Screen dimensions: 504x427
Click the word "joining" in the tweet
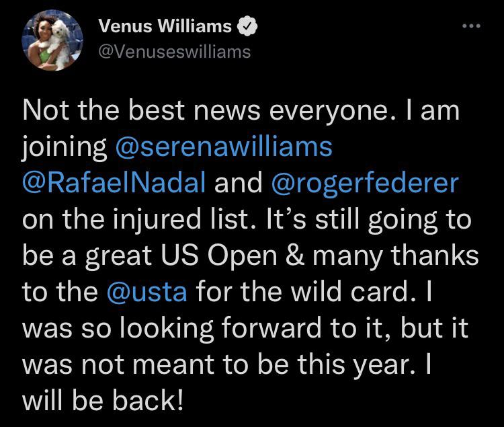tap(65, 148)
